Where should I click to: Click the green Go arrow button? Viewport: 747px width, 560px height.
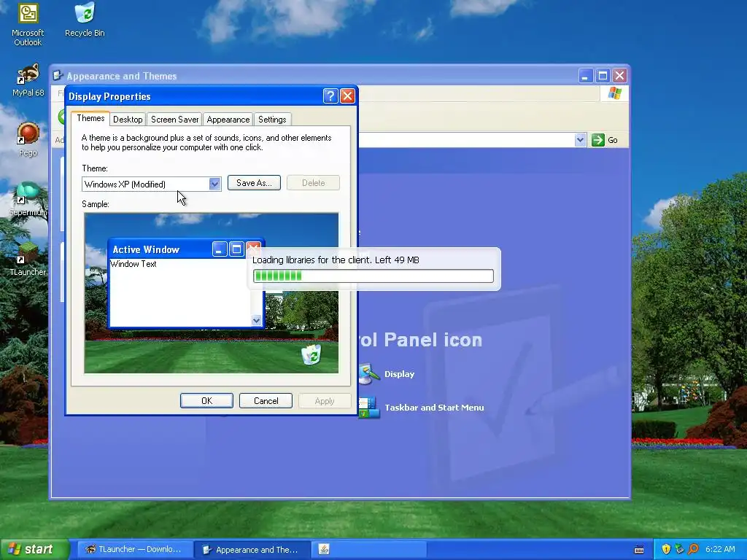click(598, 140)
